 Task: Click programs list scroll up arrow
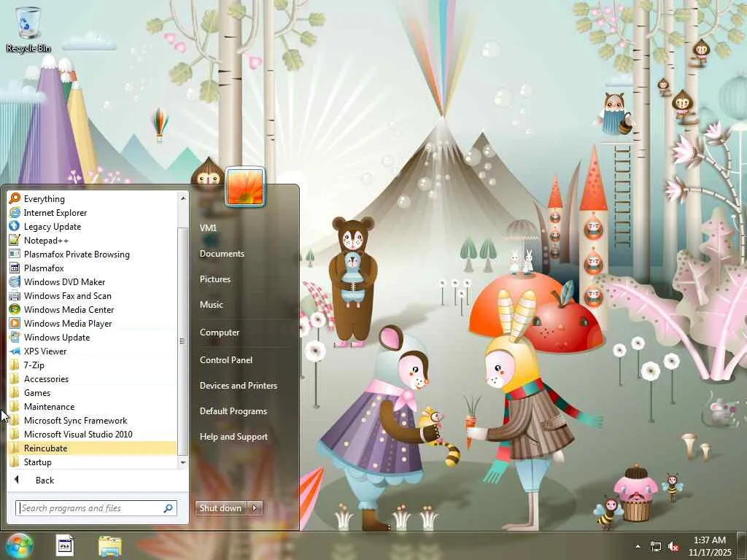click(183, 198)
